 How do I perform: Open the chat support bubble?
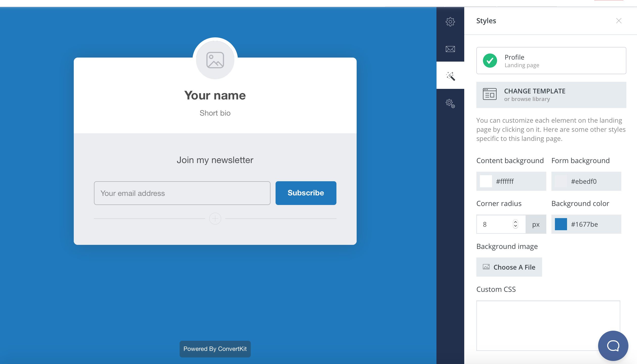pyautogui.click(x=613, y=346)
